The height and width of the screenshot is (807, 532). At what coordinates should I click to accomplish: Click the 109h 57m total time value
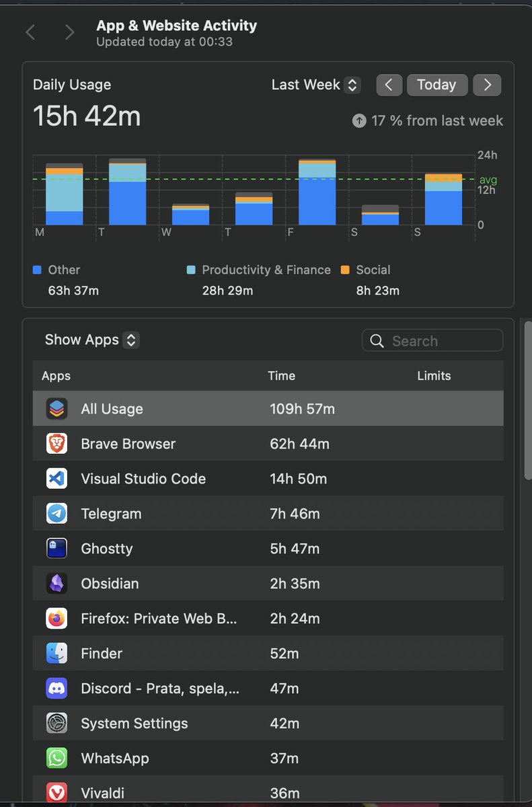302,409
